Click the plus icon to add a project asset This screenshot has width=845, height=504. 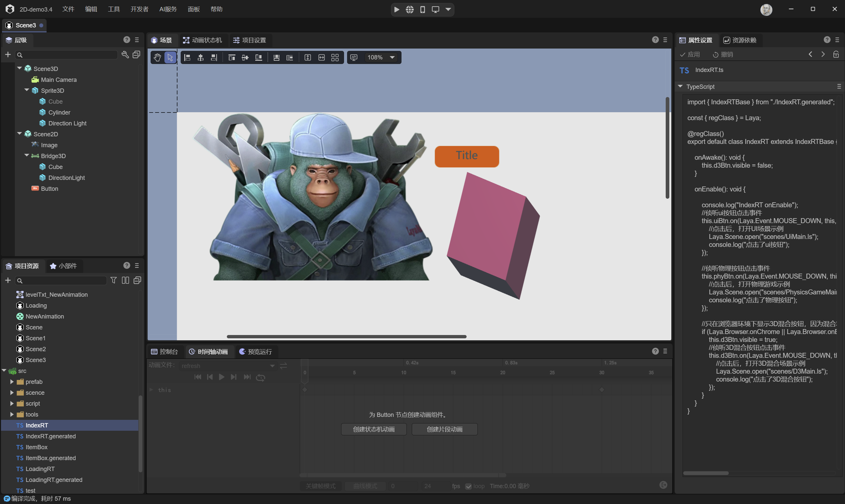[8, 280]
